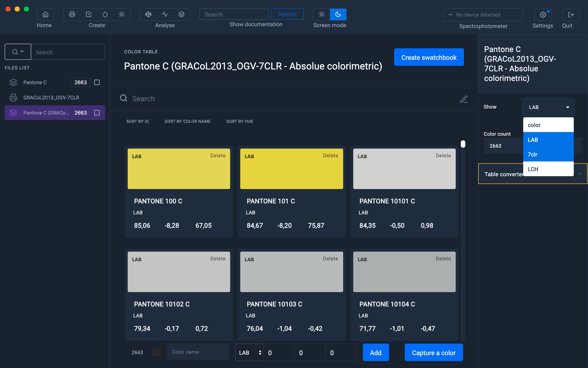The width and height of the screenshot is (588, 368).
Task: Click the Add button
Action: click(376, 352)
